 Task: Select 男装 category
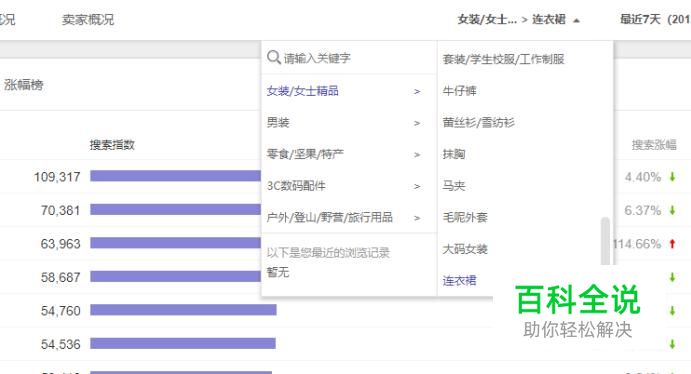[x=278, y=122]
